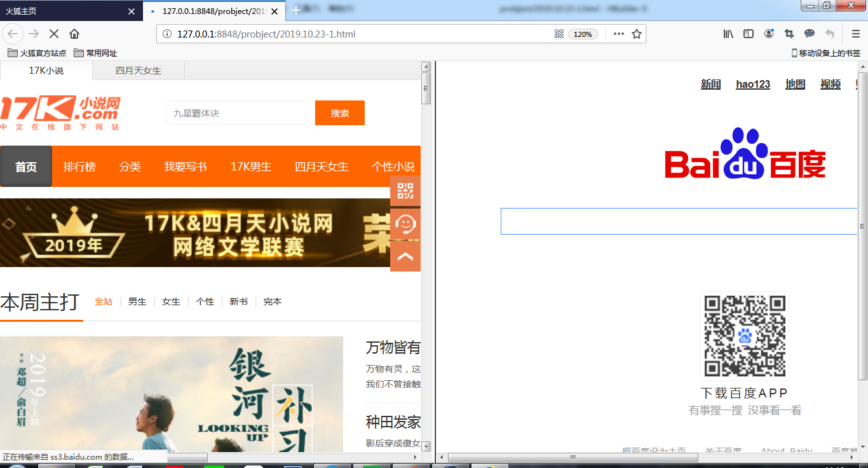This screenshot has width=868, height=468.
Task: Close the 127.0.0.1:8848 tab
Action: 275,11
